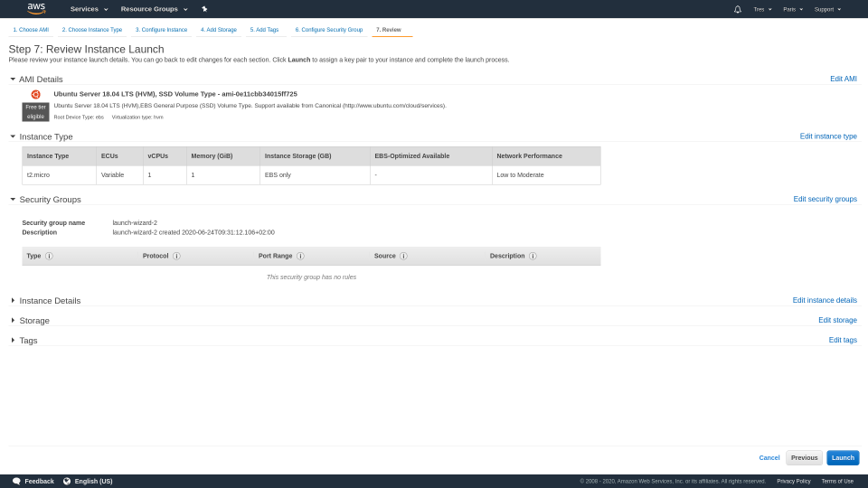
Task: Click the Free tier eligible badge
Action: click(35, 112)
